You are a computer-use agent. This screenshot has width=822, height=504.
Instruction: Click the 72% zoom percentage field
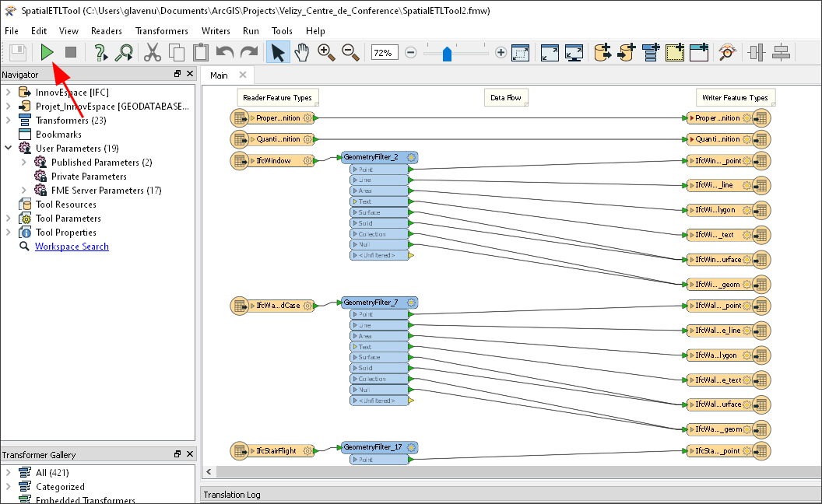(385, 52)
